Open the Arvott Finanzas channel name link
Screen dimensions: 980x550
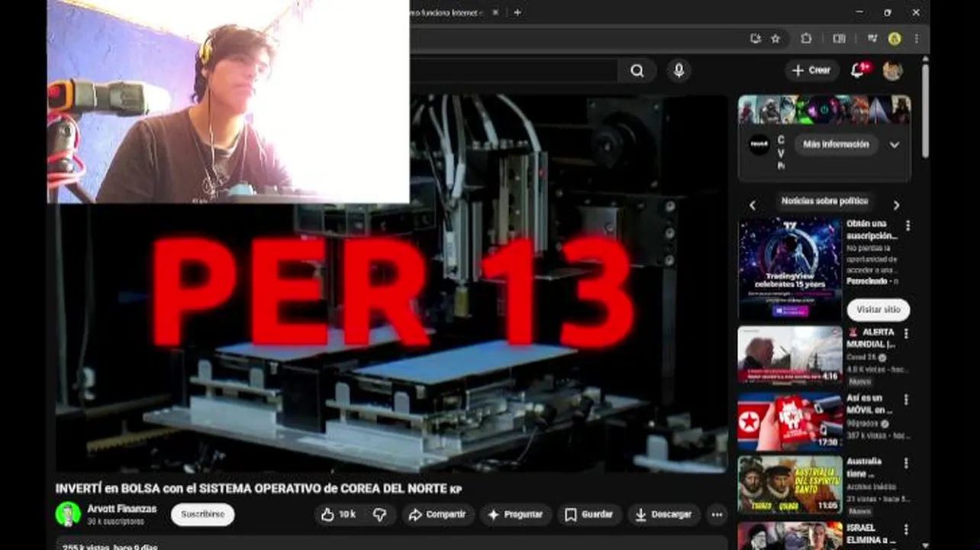click(x=121, y=509)
